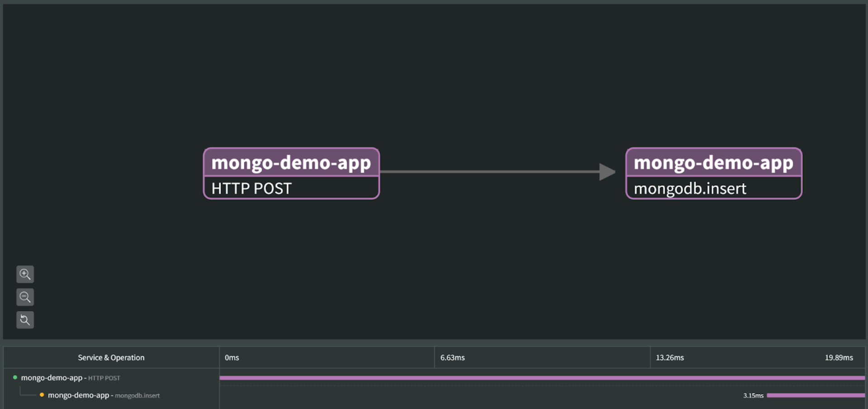Click the Service & Operation column header

(111, 357)
